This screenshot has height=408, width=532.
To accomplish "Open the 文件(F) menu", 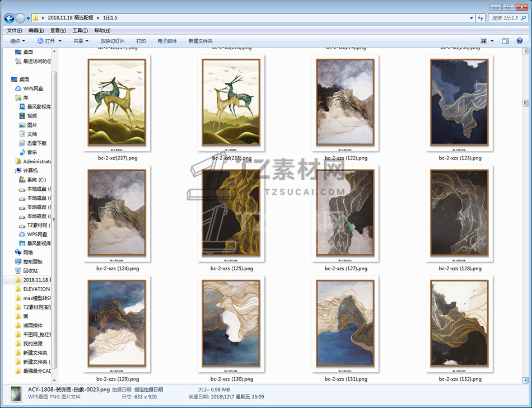I will pyautogui.click(x=15, y=30).
